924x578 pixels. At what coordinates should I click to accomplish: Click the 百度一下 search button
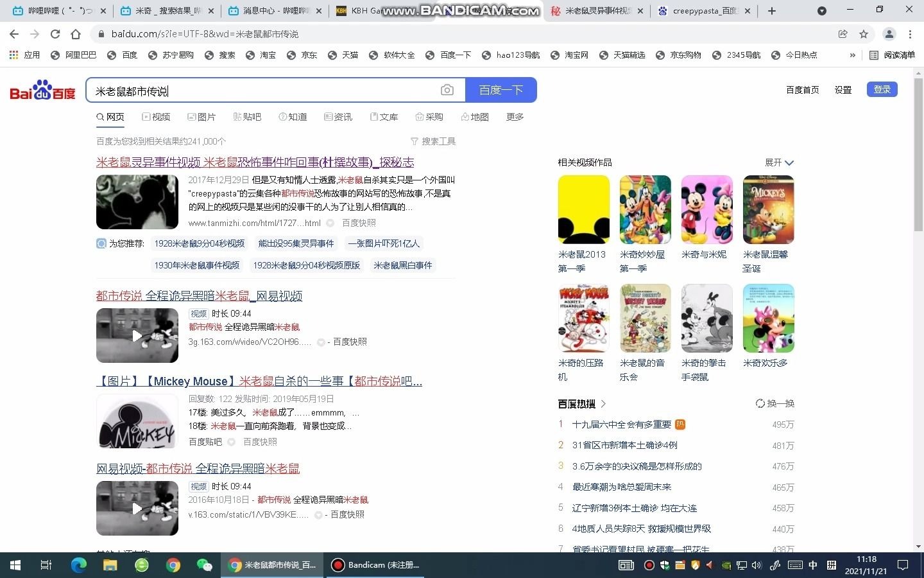point(501,90)
